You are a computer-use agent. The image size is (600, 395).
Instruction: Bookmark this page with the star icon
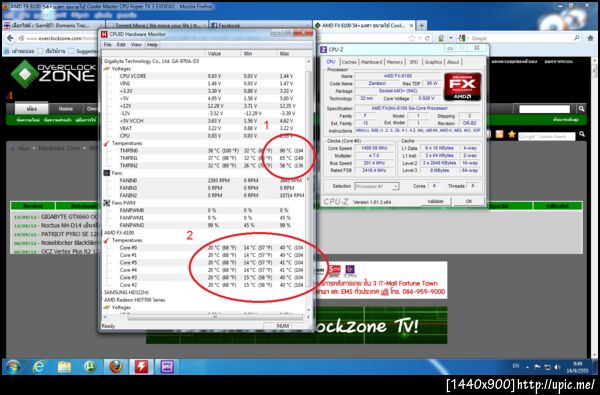click(412, 38)
